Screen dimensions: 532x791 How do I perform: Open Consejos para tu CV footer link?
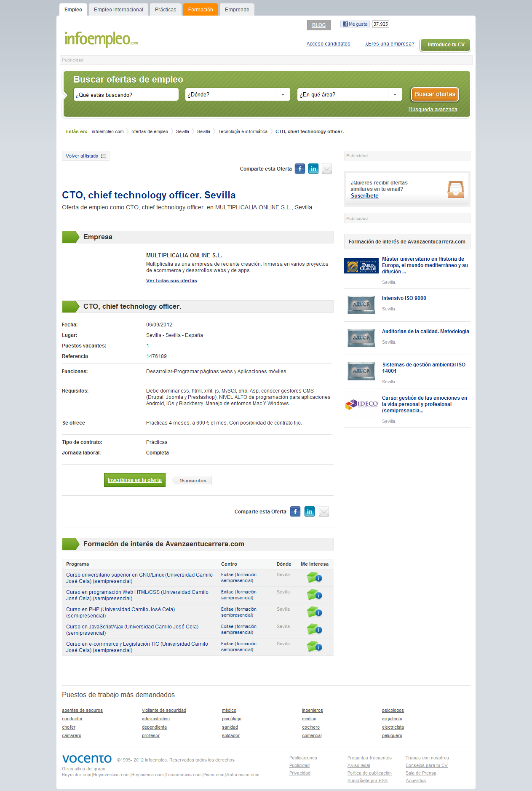427,766
